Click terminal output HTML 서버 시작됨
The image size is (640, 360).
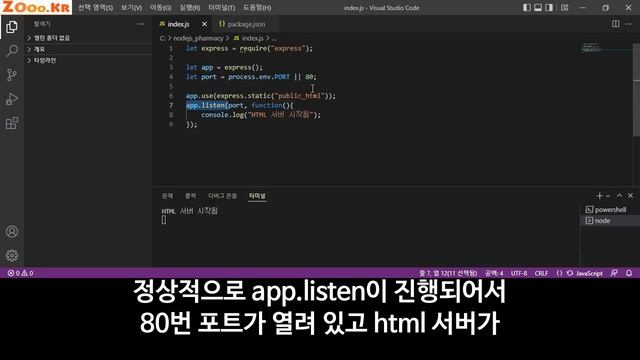(x=190, y=211)
